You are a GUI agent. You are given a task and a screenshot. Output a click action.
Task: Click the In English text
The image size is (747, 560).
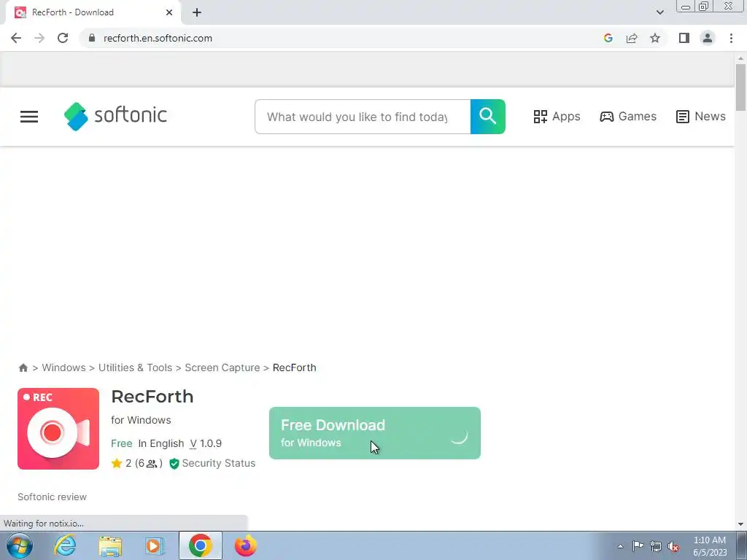[161, 443]
